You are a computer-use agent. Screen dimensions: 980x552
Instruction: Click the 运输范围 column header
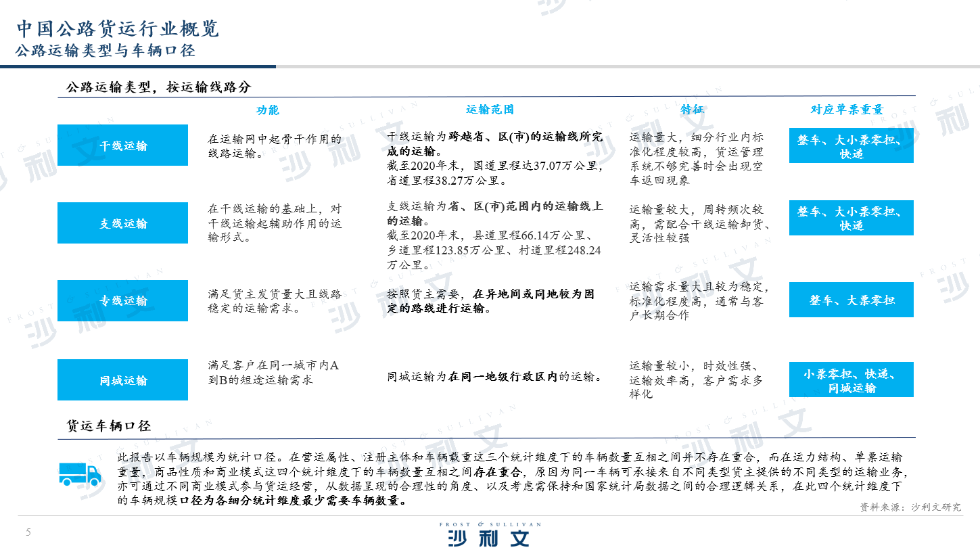[490, 110]
